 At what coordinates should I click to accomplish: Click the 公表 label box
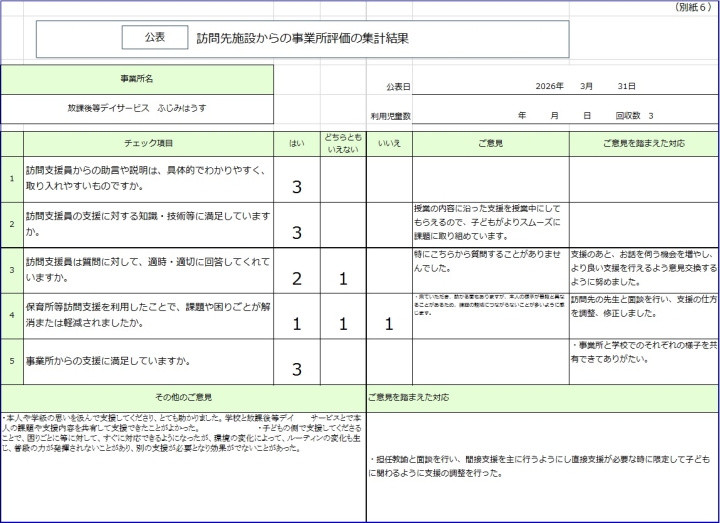click(155, 37)
